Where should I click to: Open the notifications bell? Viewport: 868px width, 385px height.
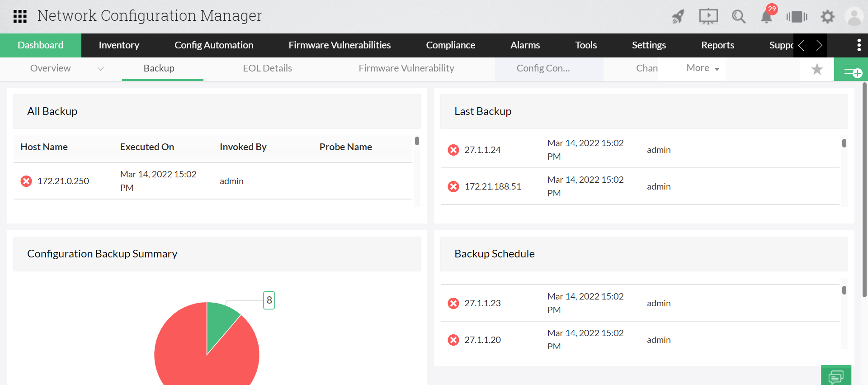tap(767, 17)
